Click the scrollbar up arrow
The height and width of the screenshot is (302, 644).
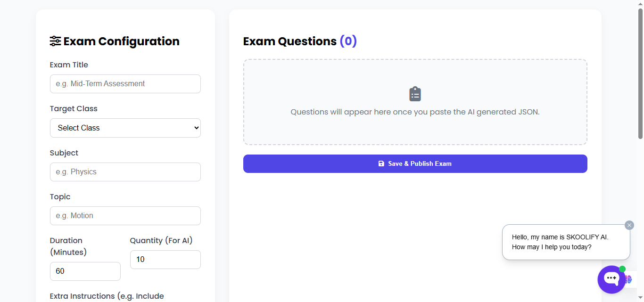pos(640,4)
